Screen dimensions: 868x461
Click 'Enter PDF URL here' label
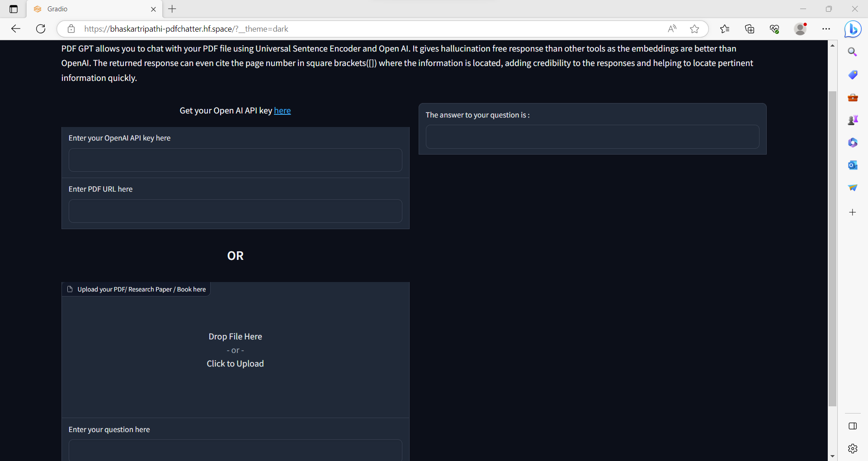click(100, 189)
